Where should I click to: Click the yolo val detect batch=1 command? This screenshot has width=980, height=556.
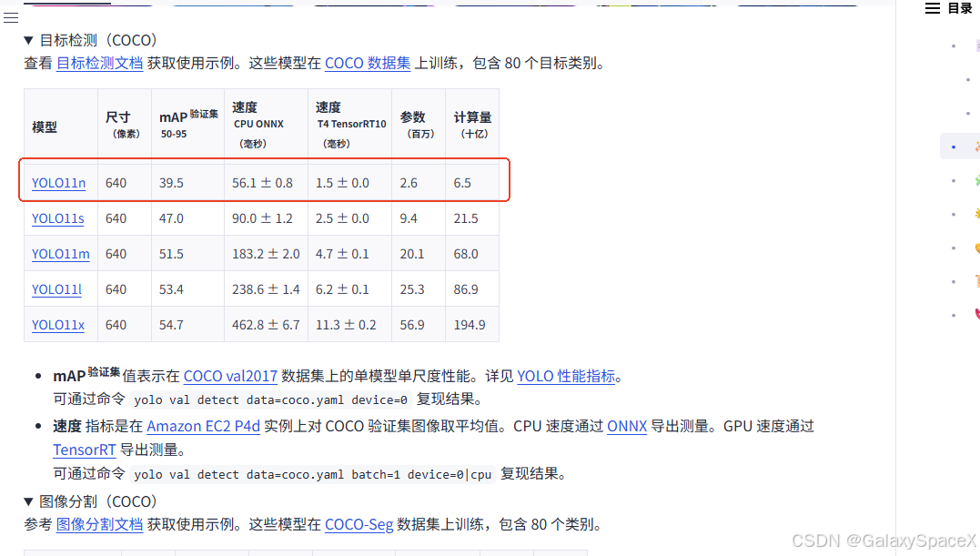[x=312, y=475]
